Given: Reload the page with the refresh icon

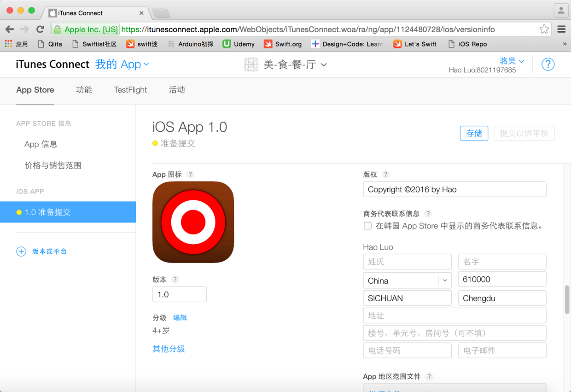Looking at the screenshot, I should click(40, 29).
